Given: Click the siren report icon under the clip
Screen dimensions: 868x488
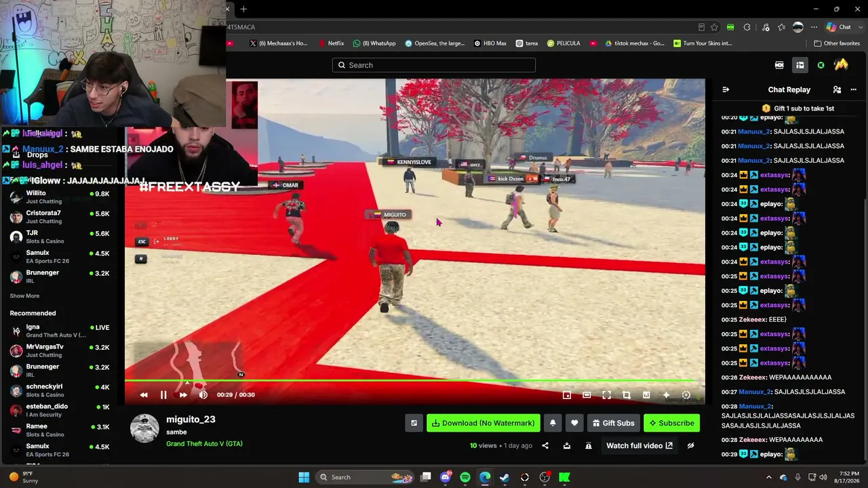Looking at the screenshot, I should (589, 445).
